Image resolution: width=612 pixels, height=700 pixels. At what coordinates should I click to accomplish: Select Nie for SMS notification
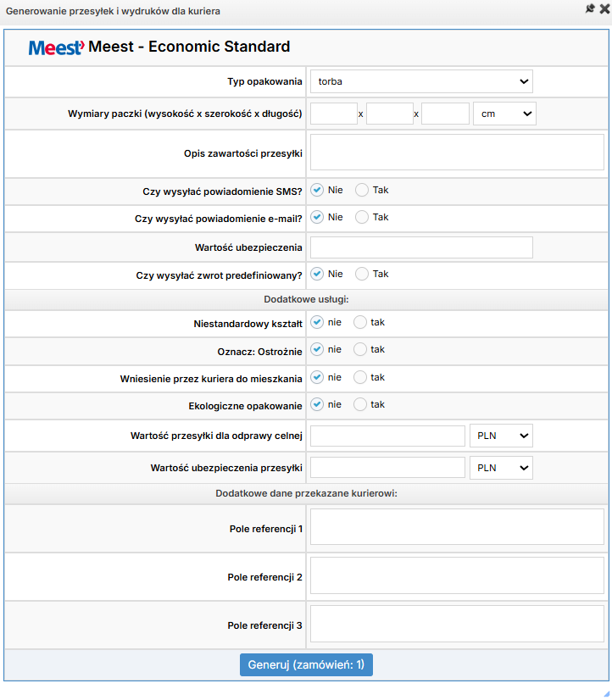[317, 190]
